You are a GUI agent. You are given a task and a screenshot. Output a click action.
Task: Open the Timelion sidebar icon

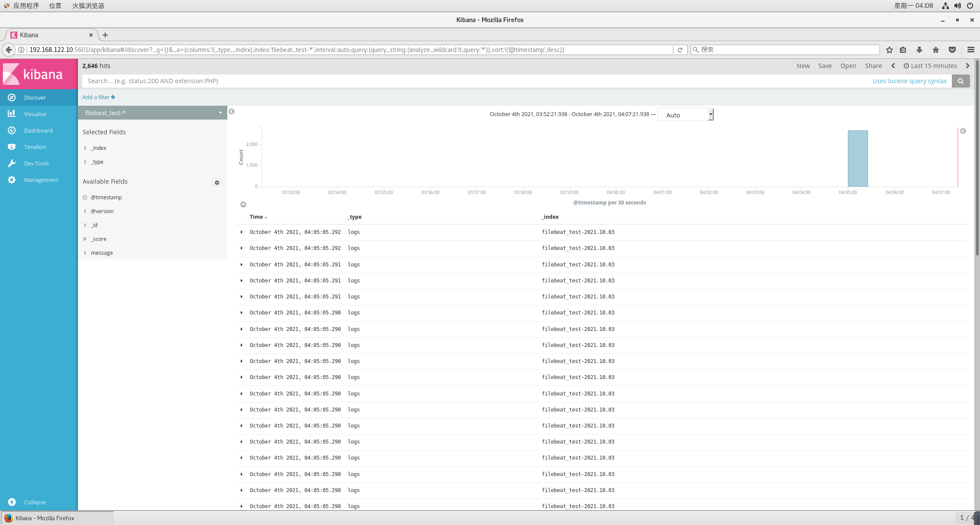[12, 147]
